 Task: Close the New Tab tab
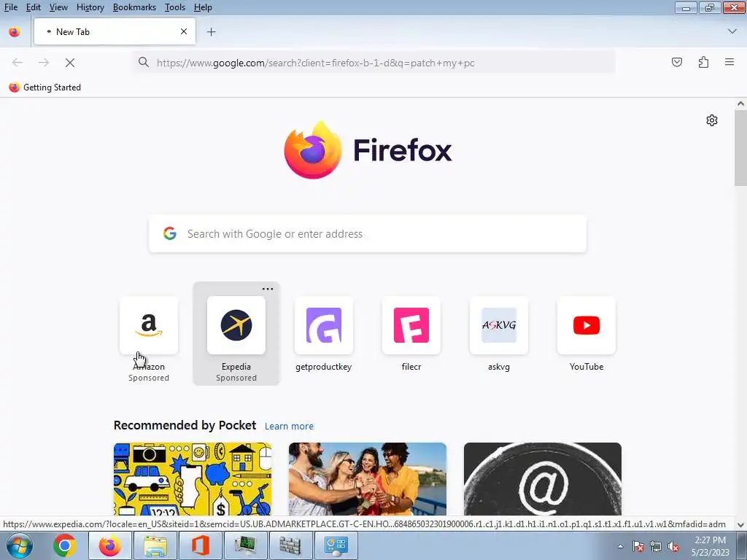(183, 31)
